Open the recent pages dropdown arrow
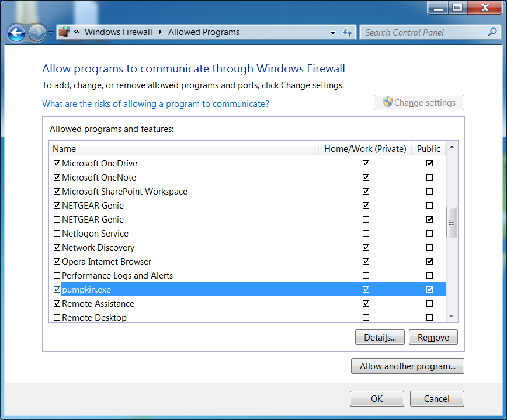This screenshot has height=420, width=507. pyautogui.click(x=51, y=33)
